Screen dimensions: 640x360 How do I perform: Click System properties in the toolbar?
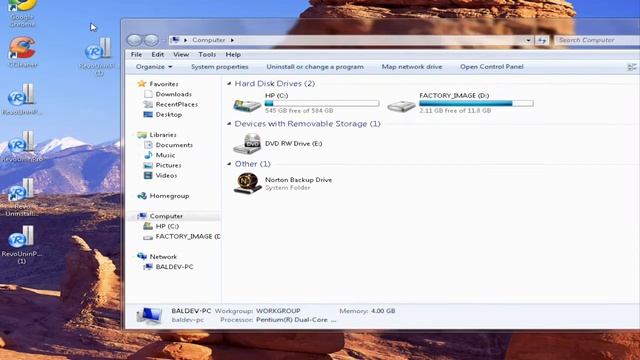tap(220, 67)
